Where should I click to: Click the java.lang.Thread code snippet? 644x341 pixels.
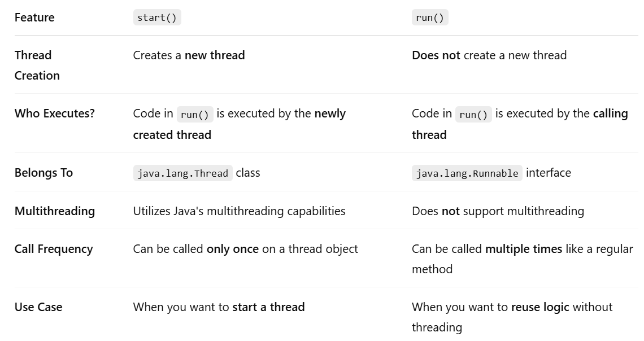pos(183,173)
